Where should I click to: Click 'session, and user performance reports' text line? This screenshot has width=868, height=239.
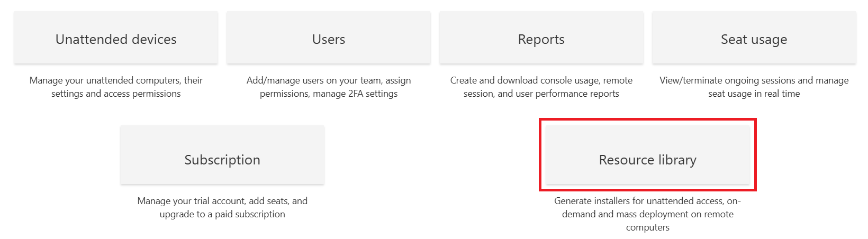pos(541,94)
